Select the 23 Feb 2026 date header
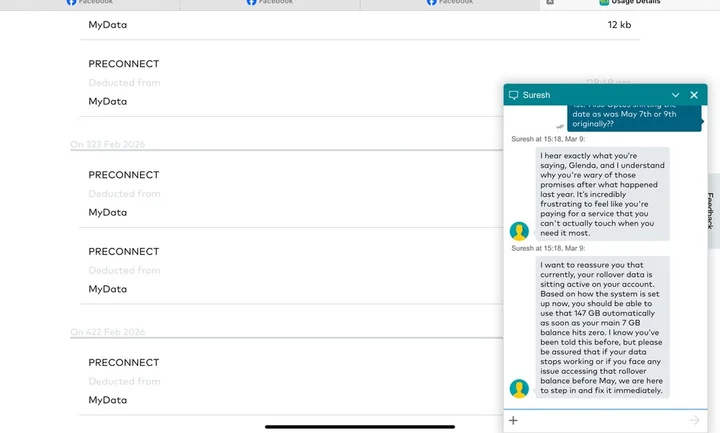This screenshot has width=720, height=433. tap(108, 145)
